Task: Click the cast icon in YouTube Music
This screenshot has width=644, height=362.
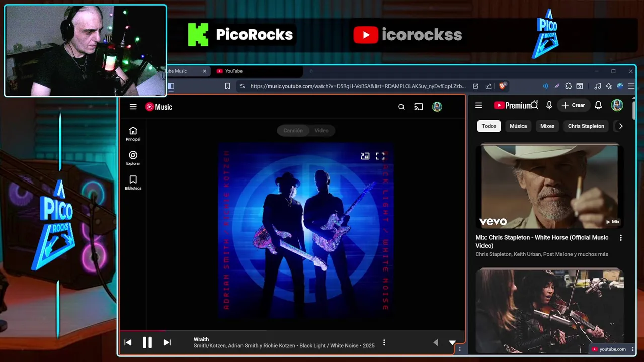Action: [x=419, y=107]
